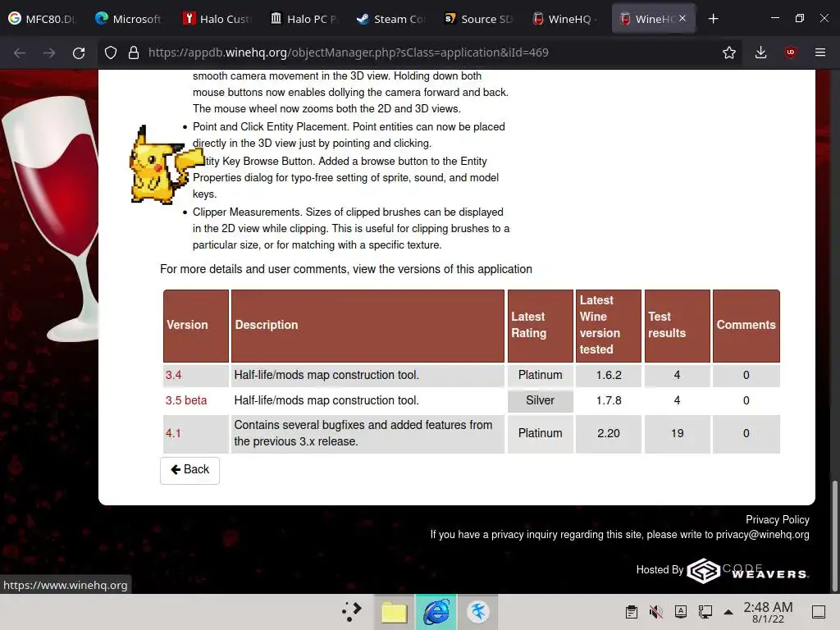Viewport: 840px width, 630px height.
Task: Click the keyboard layout tray icon
Action: [680, 612]
